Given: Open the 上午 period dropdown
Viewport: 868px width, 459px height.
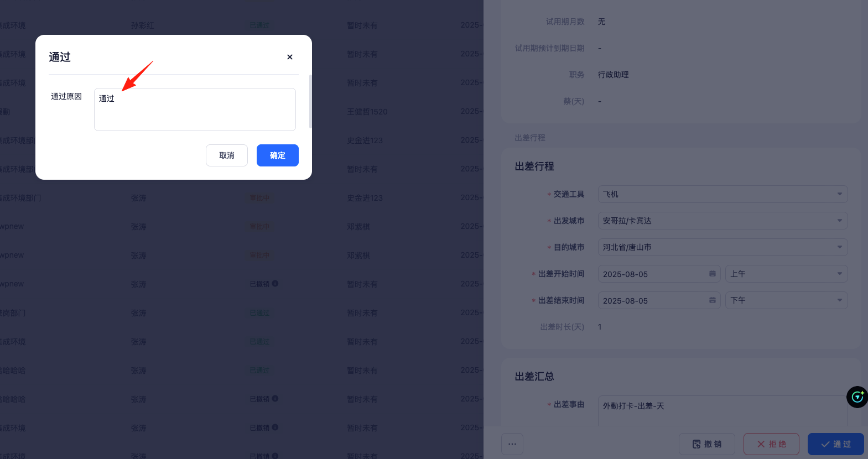Looking at the screenshot, I should click(x=786, y=274).
